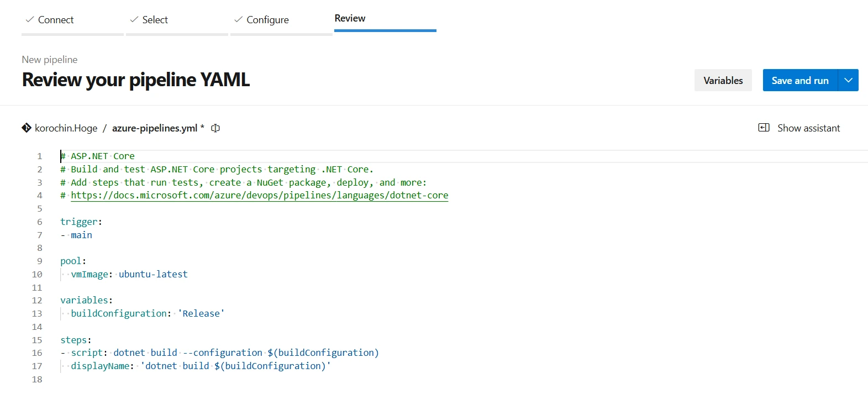Image resolution: width=868 pixels, height=410 pixels.
Task: Place cursor on the vmImage ubuntu-latest line
Action: point(152,274)
